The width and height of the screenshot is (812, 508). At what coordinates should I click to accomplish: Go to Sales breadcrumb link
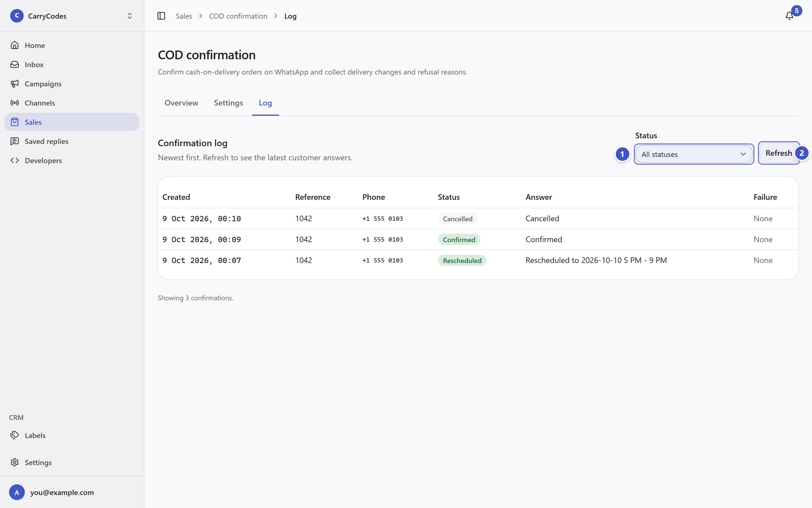(184, 16)
